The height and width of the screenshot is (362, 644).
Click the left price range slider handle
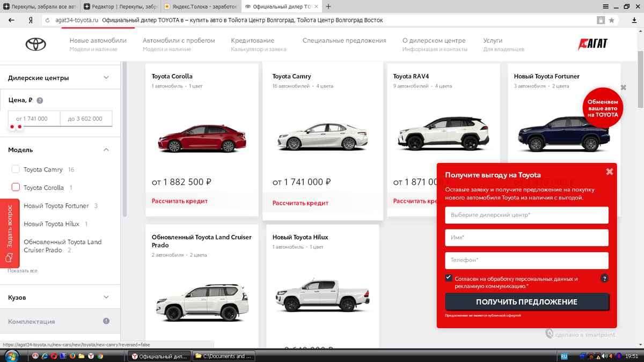(x=12, y=127)
